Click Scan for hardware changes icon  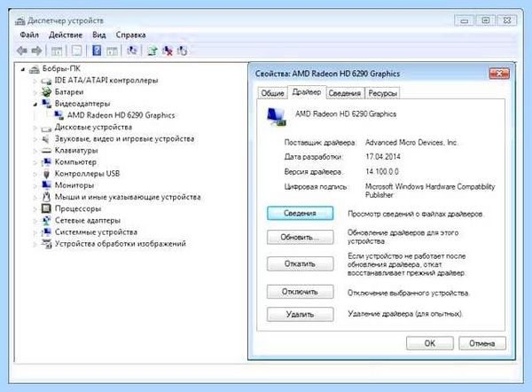pos(132,51)
